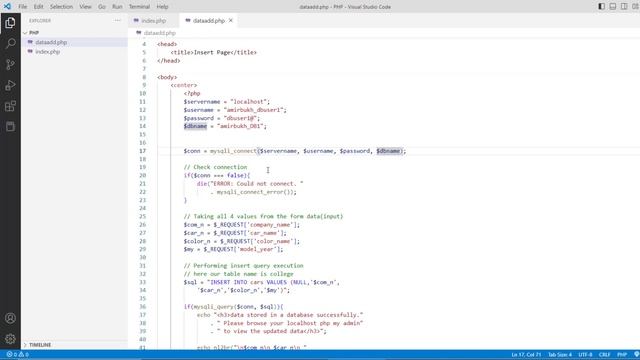Open the Go menu
Screen dimensions: 640x360
[102, 7]
